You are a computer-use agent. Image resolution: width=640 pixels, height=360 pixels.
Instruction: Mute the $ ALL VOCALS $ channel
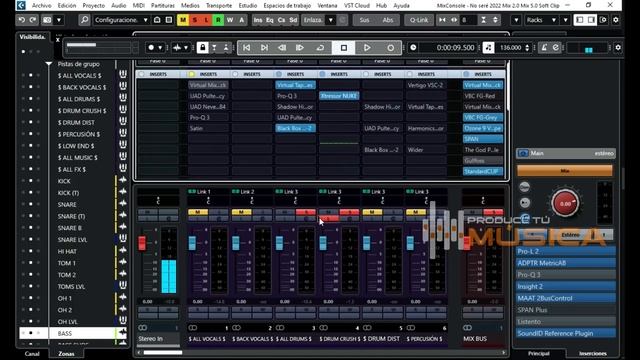click(198, 212)
